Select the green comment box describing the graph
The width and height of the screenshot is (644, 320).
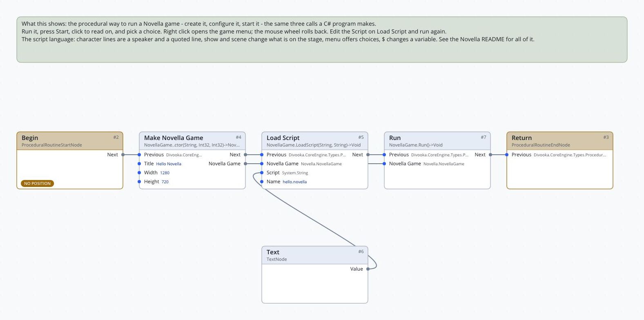[x=322, y=40]
